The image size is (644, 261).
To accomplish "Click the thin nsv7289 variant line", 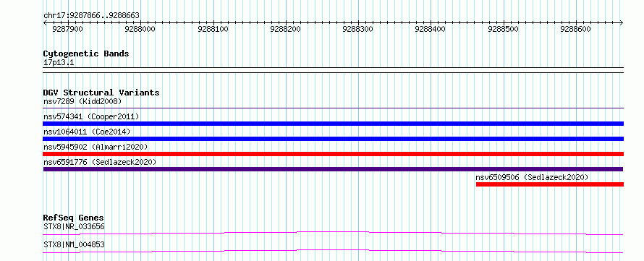I will pos(333,108).
